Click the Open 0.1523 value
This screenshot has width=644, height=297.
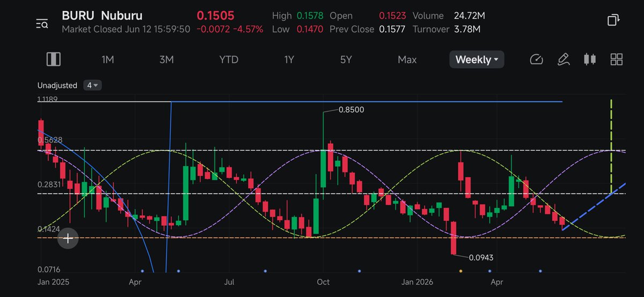(392, 16)
